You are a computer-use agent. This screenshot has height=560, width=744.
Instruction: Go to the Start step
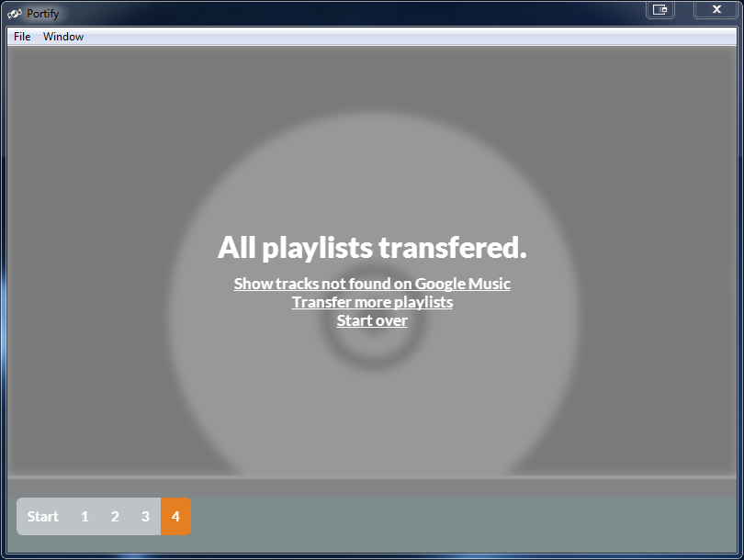(42, 516)
